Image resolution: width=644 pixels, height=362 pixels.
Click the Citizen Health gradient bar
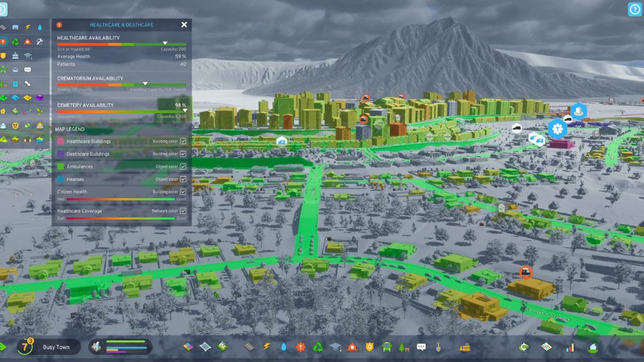click(121, 199)
